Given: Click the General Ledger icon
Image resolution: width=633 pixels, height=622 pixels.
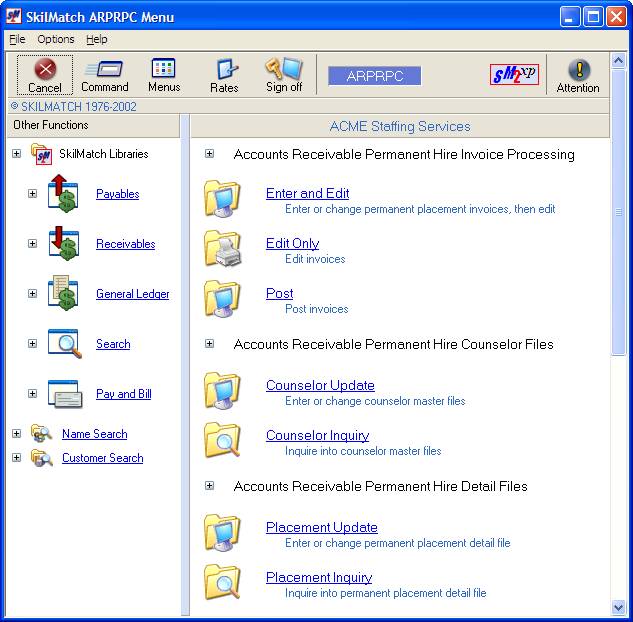Looking at the screenshot, I should (x=63, y=293).
